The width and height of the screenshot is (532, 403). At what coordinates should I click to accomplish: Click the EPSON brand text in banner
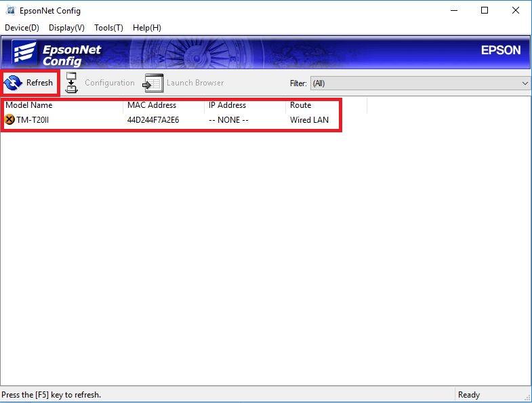501,50
